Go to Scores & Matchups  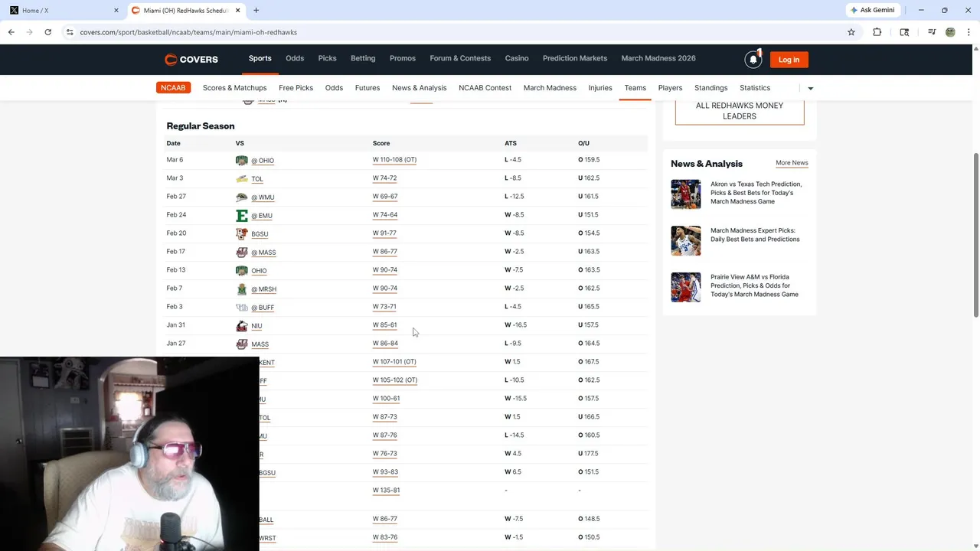click(x=234, y=88)
